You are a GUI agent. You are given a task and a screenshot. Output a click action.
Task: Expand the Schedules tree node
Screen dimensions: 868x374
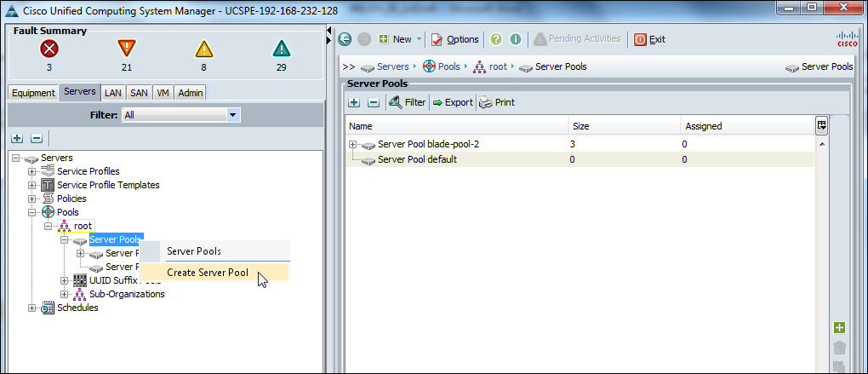pyautogui.click(x=31, y=308)
